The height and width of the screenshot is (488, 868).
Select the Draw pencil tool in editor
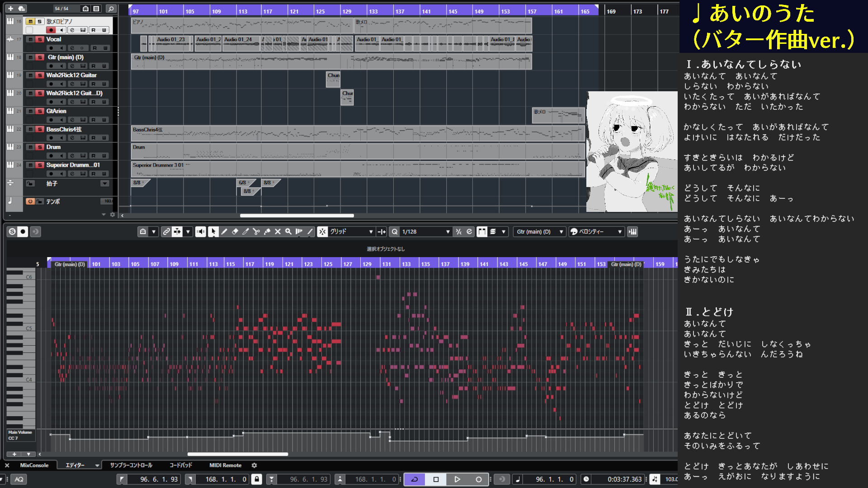point(224,232)
